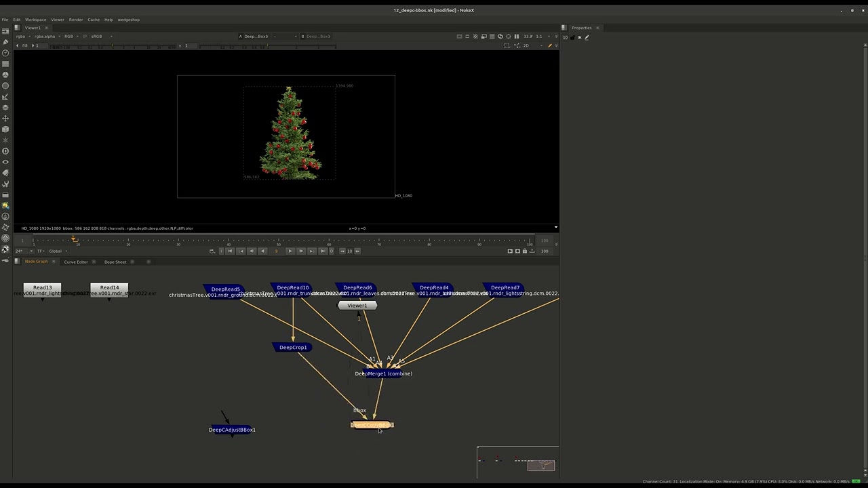
Task: Click the current frame number field
Action: point(276,251)
